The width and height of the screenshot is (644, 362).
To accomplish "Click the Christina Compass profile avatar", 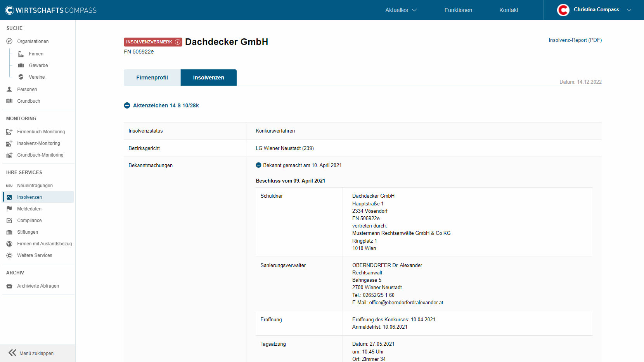I will 563,10.
